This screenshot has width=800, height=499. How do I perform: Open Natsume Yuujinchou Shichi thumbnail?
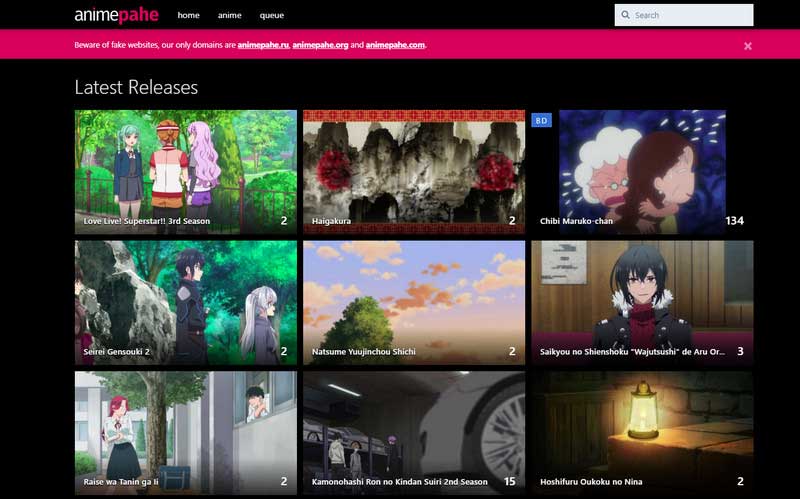click(414, 303)
